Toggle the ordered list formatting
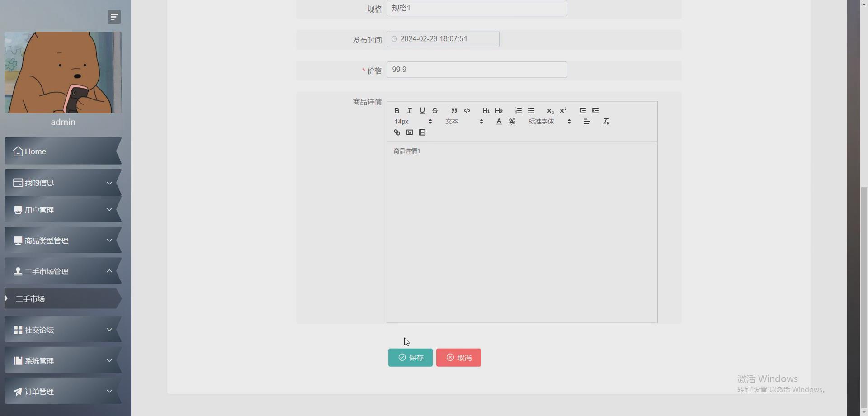This screenshot has width=868, height=416. pos(518,110)
